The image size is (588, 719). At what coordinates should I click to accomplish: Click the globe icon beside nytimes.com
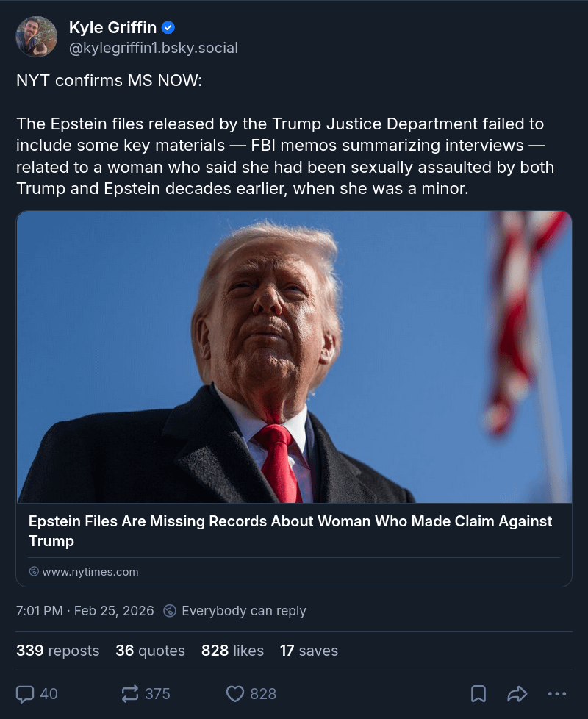point(34,571)
